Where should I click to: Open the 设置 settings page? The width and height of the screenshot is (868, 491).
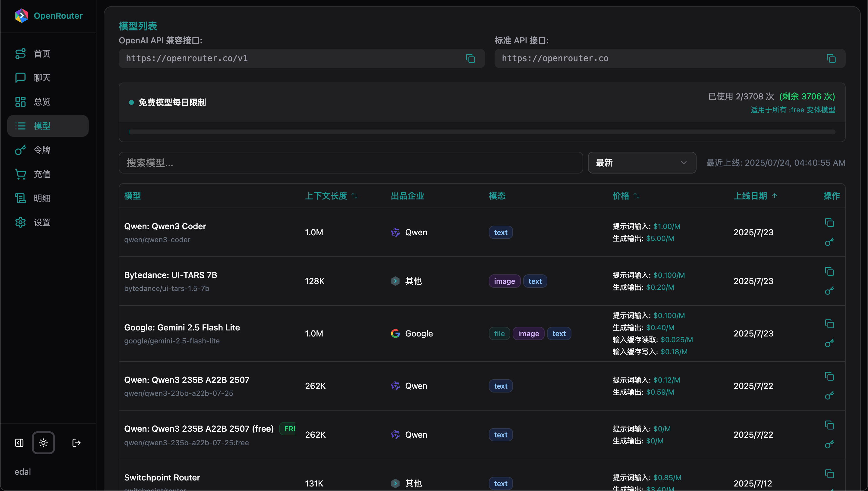[48, 222]
